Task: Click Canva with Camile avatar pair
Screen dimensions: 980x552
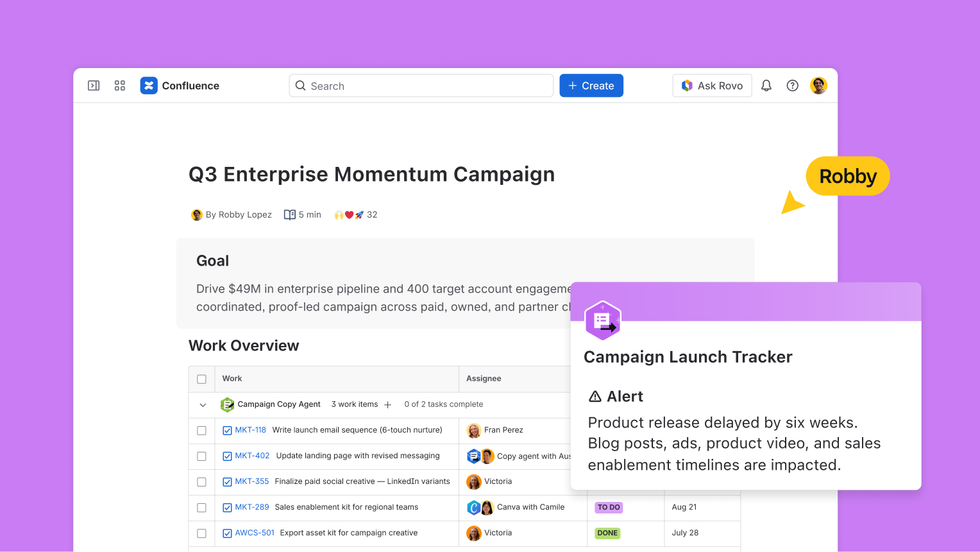Action: [480, 507]
